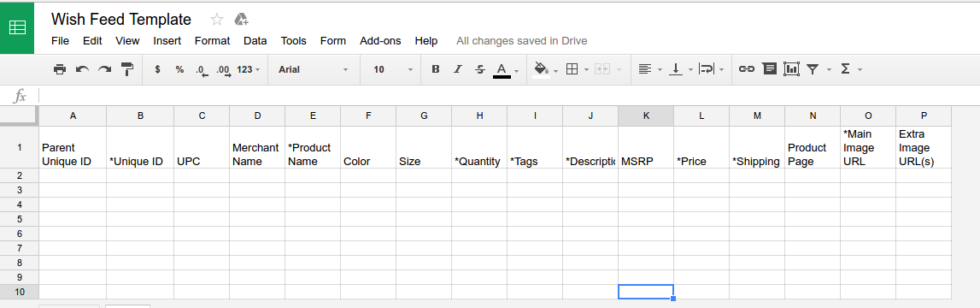The height and width of the screenshot is (308, 980).
Task: Open the Arial font family dropdown
Action: [x=313, y=69]
